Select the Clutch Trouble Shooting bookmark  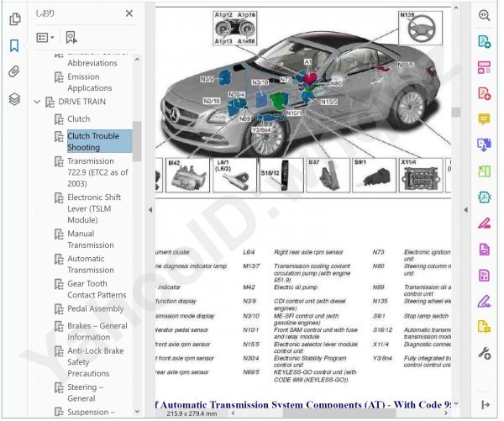[x=99, y=141]
